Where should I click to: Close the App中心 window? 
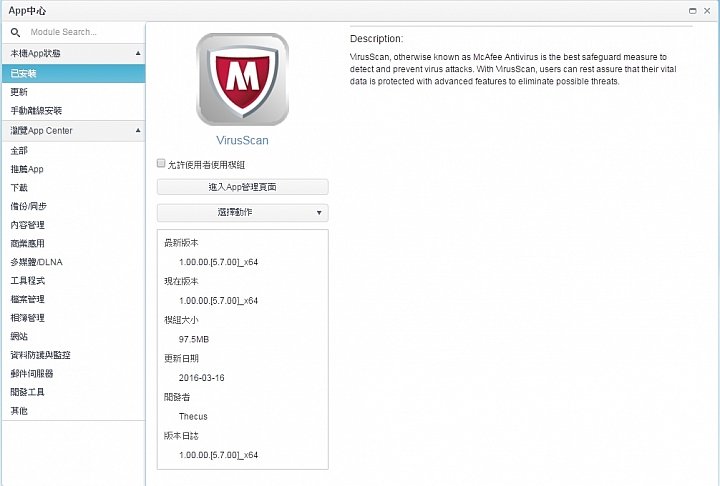click(x=707, y=11)
